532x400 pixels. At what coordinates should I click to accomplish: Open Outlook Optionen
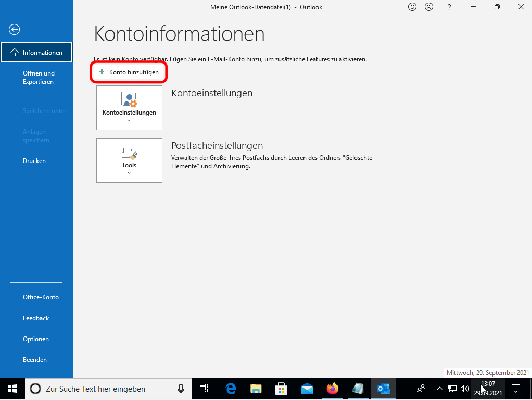36,339
